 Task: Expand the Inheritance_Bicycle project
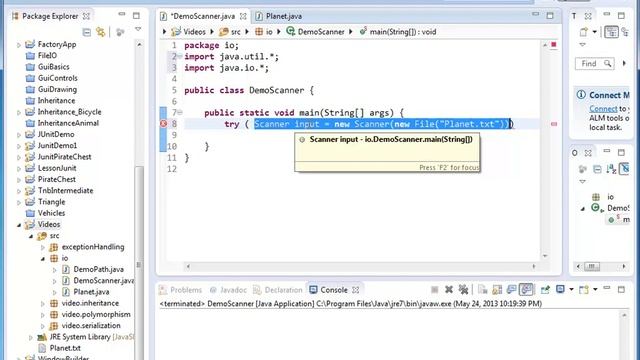tap(19, 112)
